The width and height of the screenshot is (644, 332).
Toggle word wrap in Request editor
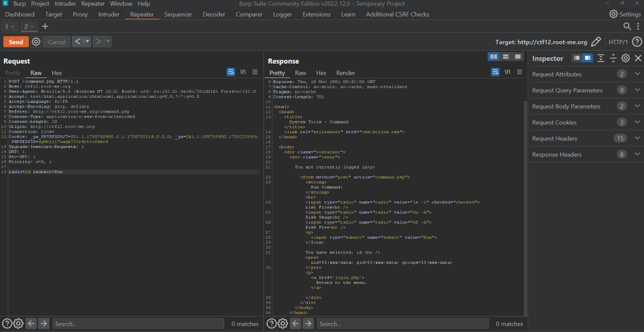point(231,72)
